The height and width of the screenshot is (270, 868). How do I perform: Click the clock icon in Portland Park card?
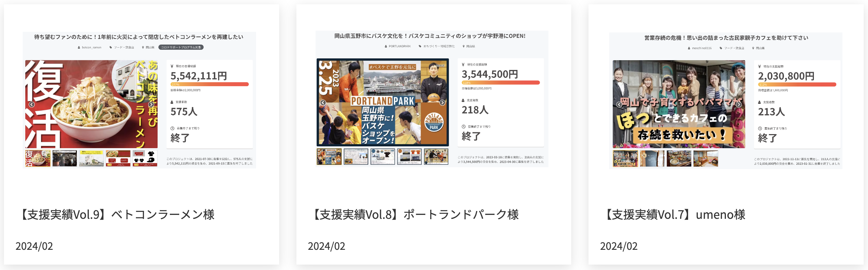464,127
